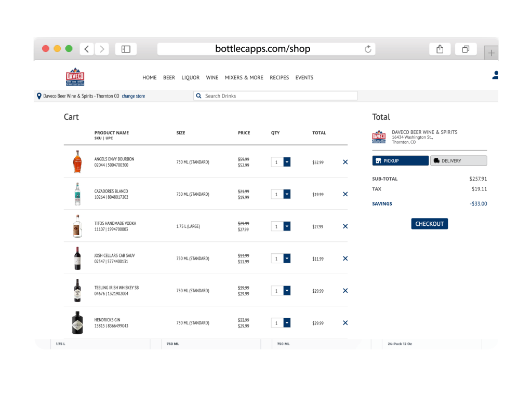Click the ANGELS ENVY BOURBON product name
The width and height of the screenshot is (532, 394).
114,159
